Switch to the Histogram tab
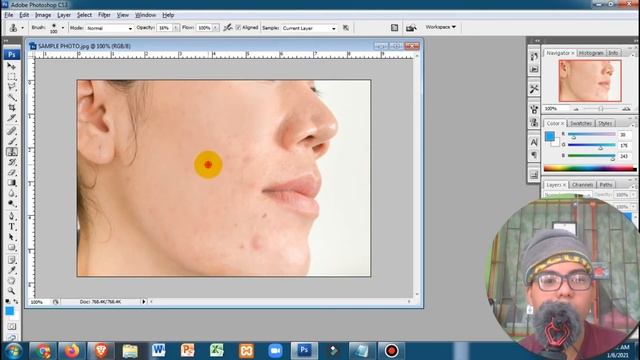This screenshot has width=640, height=360. click(591, 53)
